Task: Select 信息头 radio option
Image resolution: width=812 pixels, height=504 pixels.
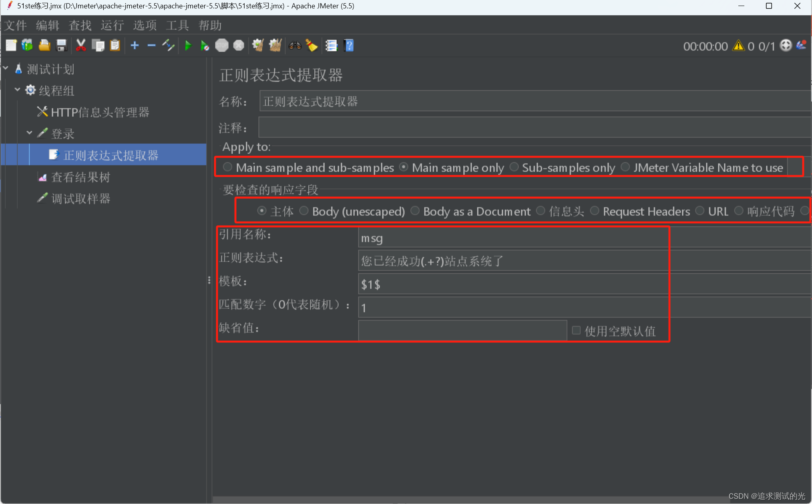Action: (541, 211)
